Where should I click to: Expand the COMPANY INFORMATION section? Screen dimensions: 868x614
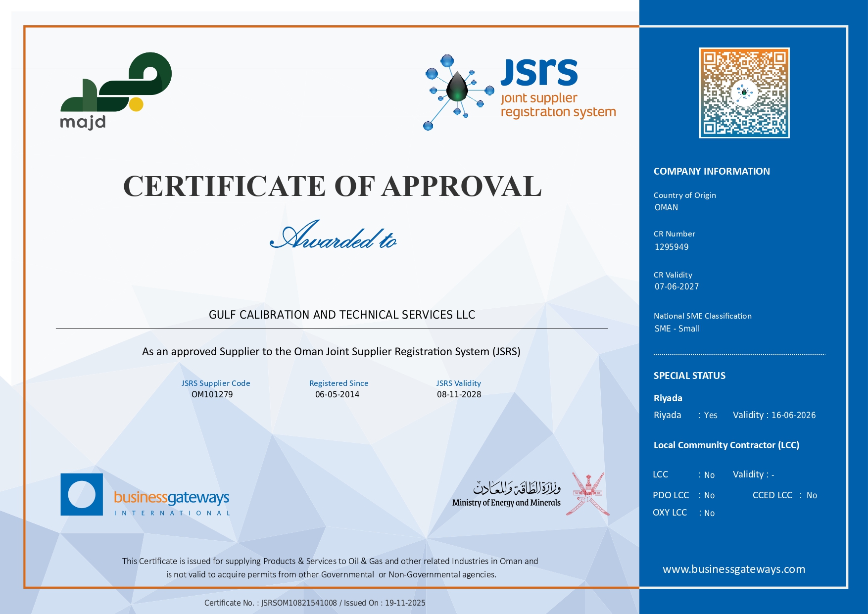(x=712, y=171)
